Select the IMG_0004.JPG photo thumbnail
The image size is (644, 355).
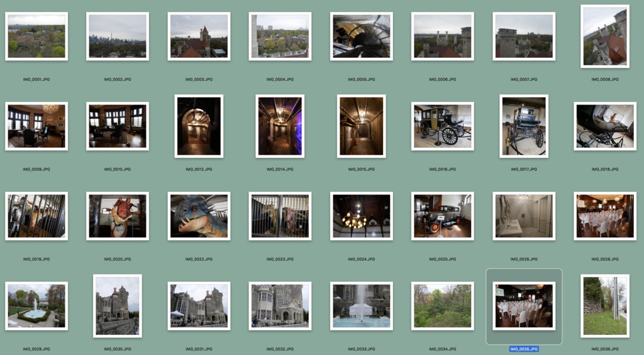pyautogui.click(x=280, y=36)
